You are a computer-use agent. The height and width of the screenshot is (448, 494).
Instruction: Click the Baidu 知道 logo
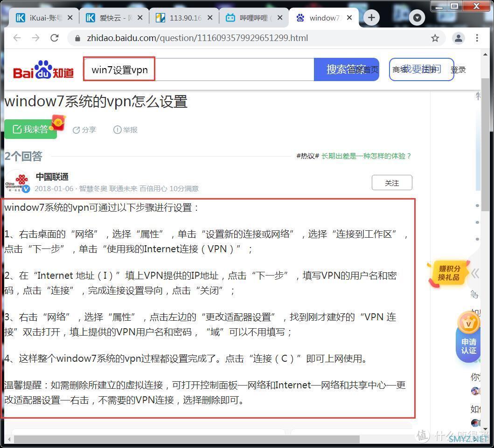[43, 70]
